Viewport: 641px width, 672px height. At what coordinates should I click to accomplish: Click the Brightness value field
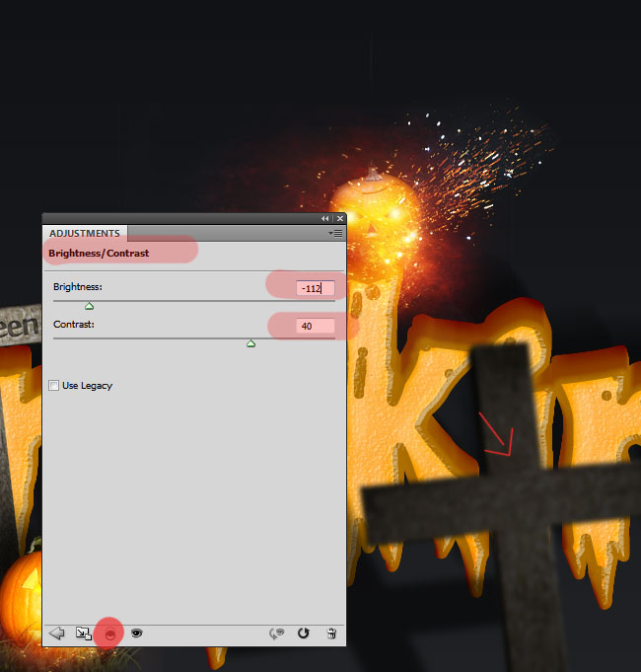tap(316, 288)
